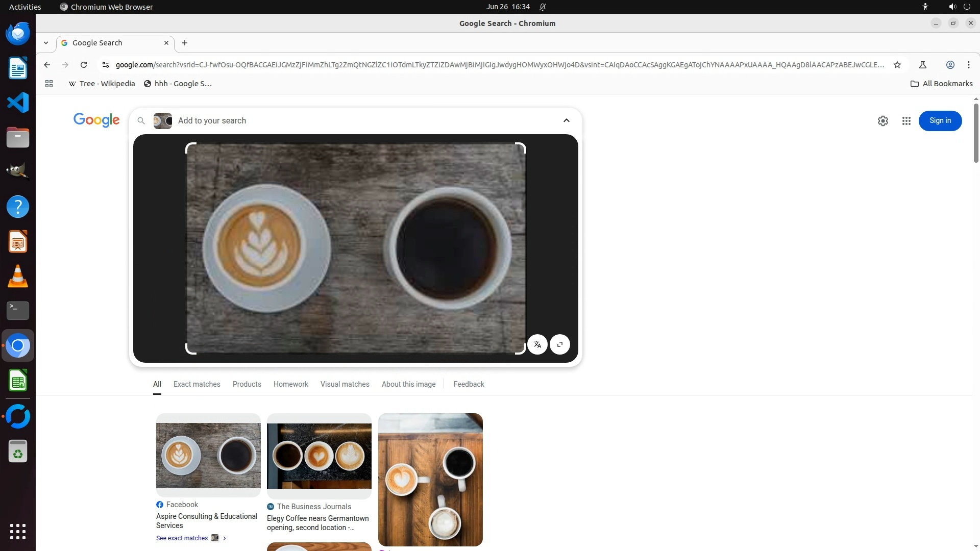Click the translate text icon on image
The image size is (980, 551).
coord(537,344)
